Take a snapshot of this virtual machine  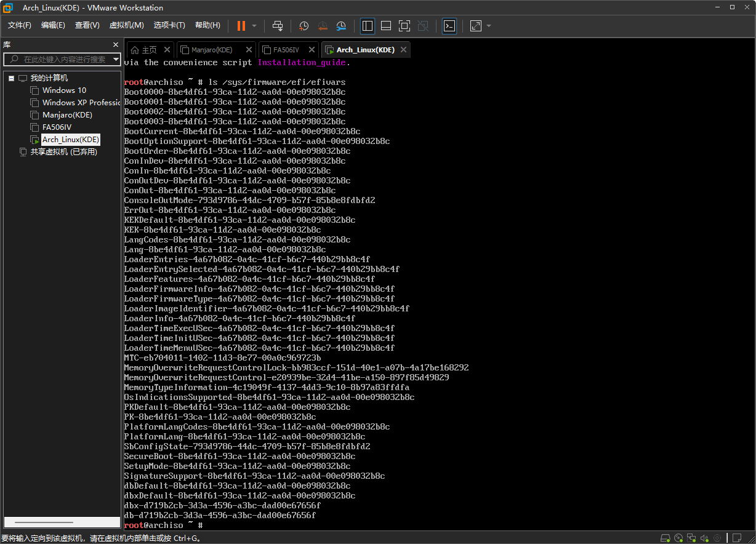pos(304,26)
